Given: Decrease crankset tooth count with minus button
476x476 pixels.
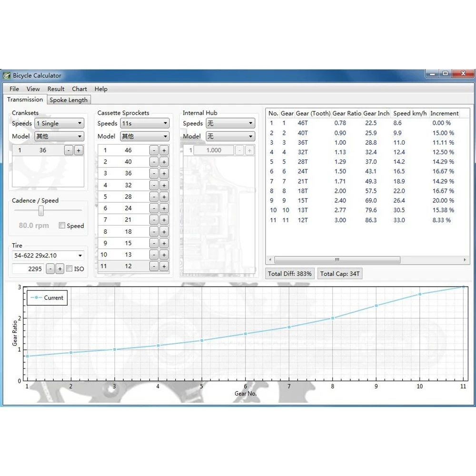Looking at the screenshot, I should coord(69,150).
